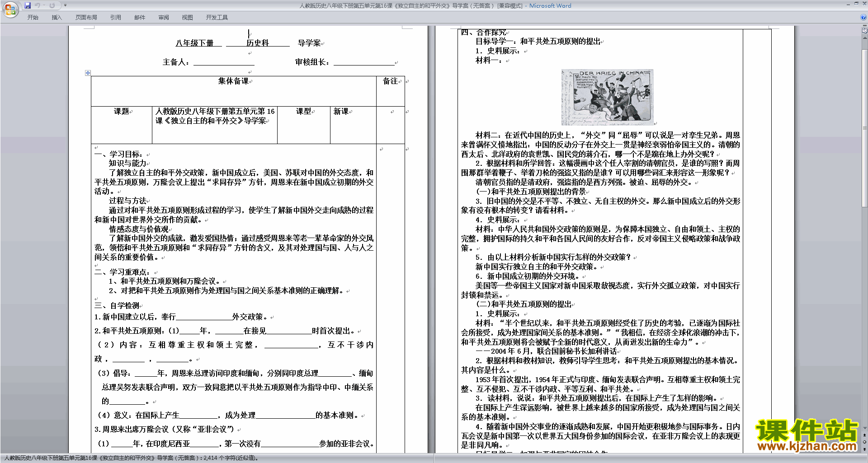Expand Customize Quick Access Toolbar dropdown

65,5
